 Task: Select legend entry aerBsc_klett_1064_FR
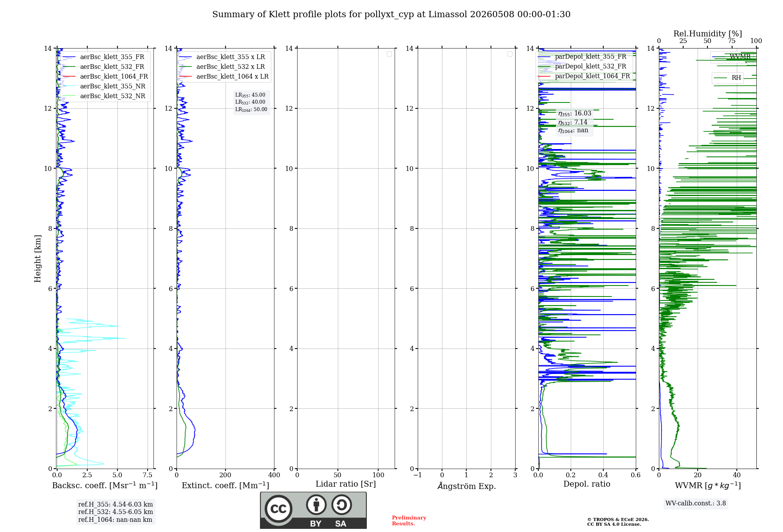click(106, 77)
